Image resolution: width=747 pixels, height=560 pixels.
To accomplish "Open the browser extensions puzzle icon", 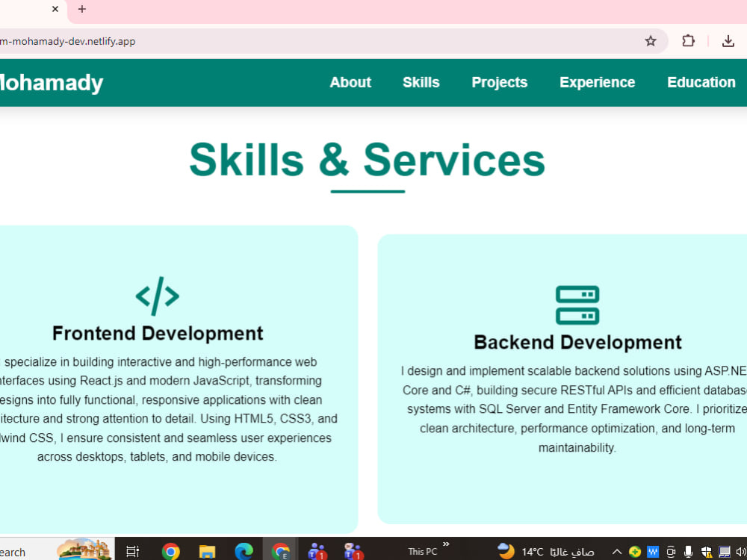I will click(688, 41).
